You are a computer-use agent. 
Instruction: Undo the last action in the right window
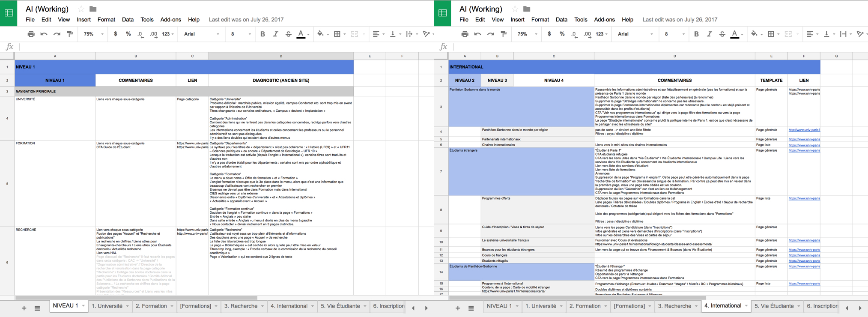[x=477, y=34]
